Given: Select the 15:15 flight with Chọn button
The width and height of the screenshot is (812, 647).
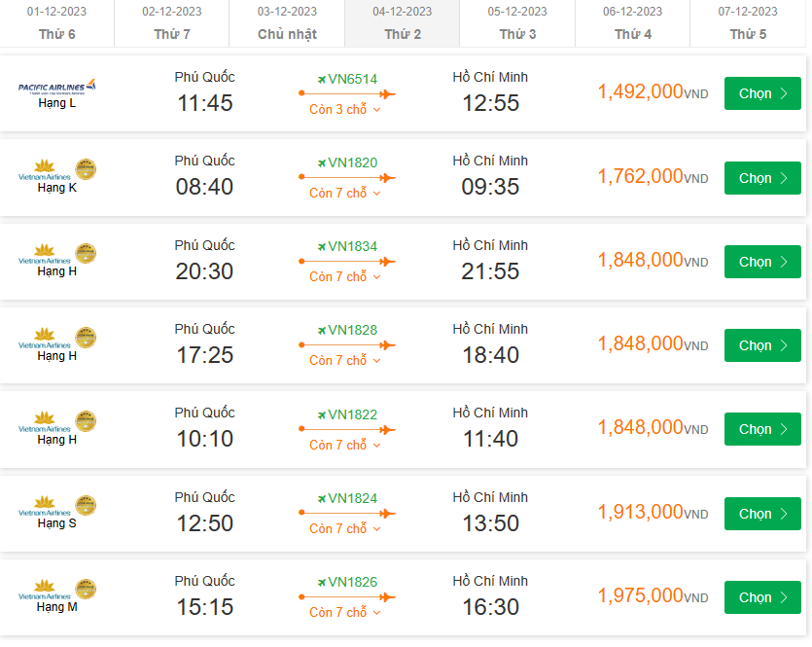Looking at the screenshot, I should [x=762, y=597].
